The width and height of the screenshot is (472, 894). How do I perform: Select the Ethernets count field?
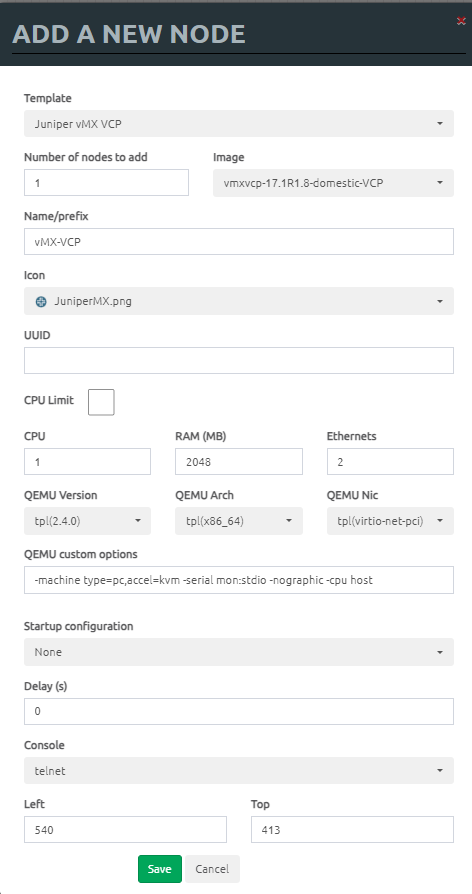point(390,462)
